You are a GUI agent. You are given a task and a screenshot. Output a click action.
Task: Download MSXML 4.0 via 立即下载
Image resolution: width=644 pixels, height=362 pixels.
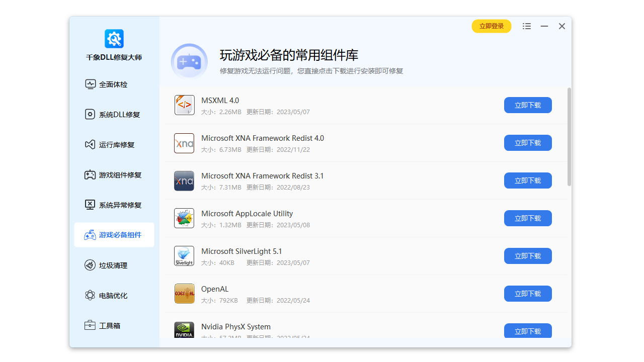pos(527,105)
